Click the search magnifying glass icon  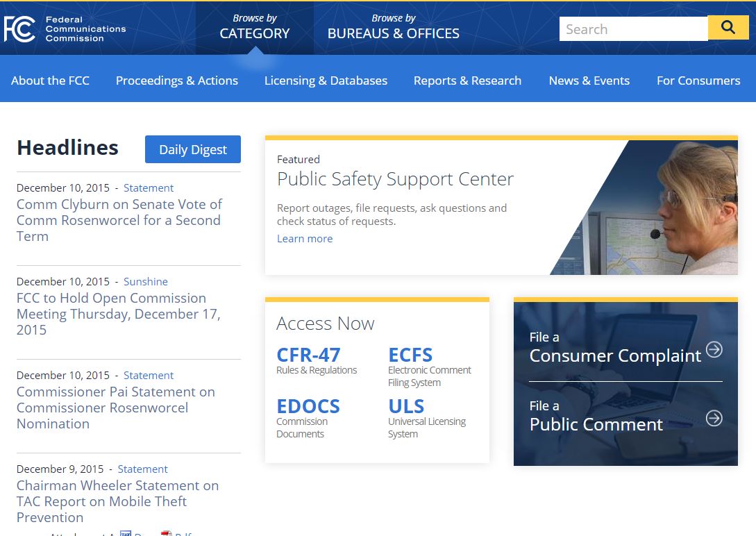(x=728, y=28)
